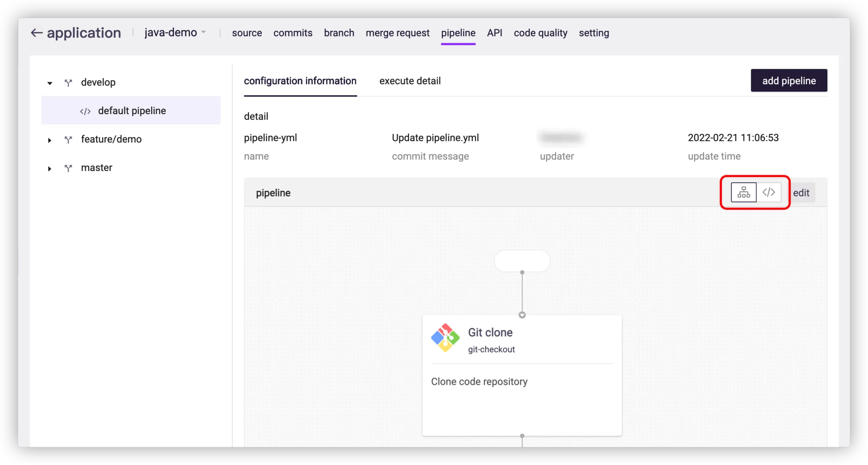Click the master branch icon
This screenshot has height=465, width=868.
point(68,168)
